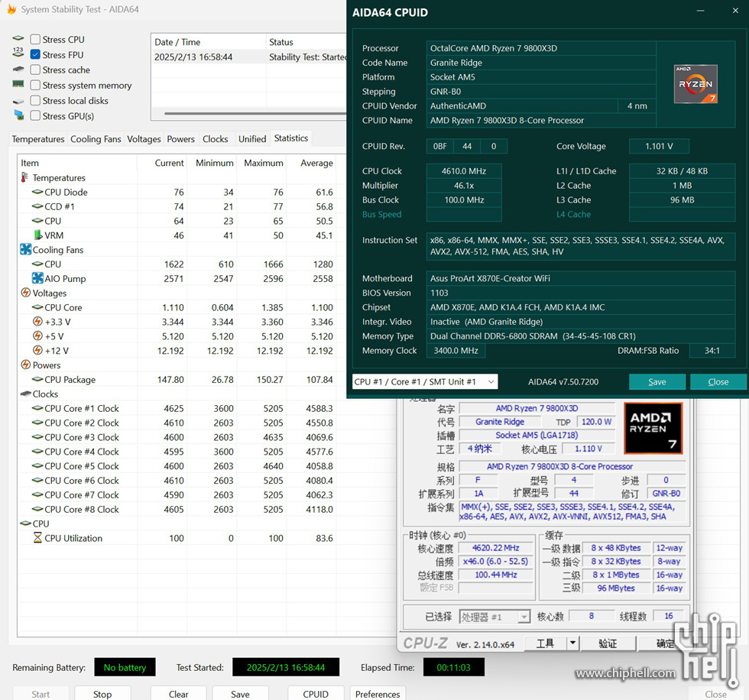Viewport: 749px width, 700px height.
Task: Open Preferences in System Stability Test
Action: click(x=378, y=694)
